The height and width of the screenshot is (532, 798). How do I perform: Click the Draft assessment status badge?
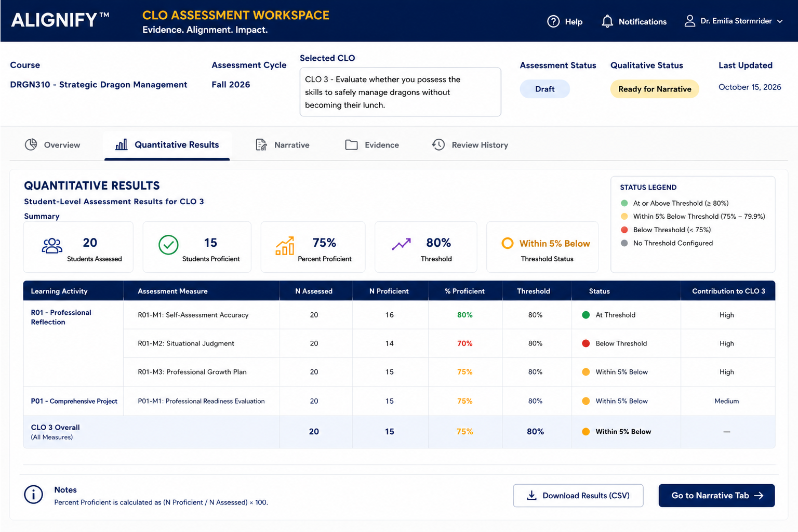click(x=545, y=89)
